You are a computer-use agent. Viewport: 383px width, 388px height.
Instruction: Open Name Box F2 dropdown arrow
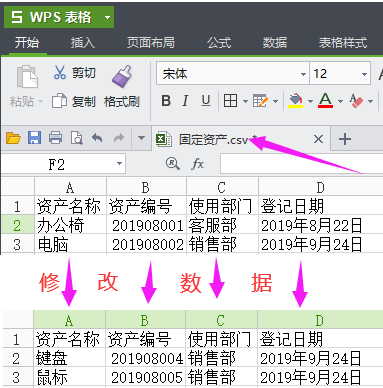pos(119,164)
